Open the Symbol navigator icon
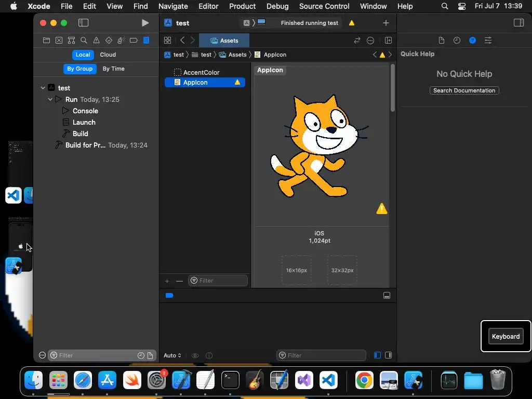This screenshot has height=399, width=532. click(71, 41)
